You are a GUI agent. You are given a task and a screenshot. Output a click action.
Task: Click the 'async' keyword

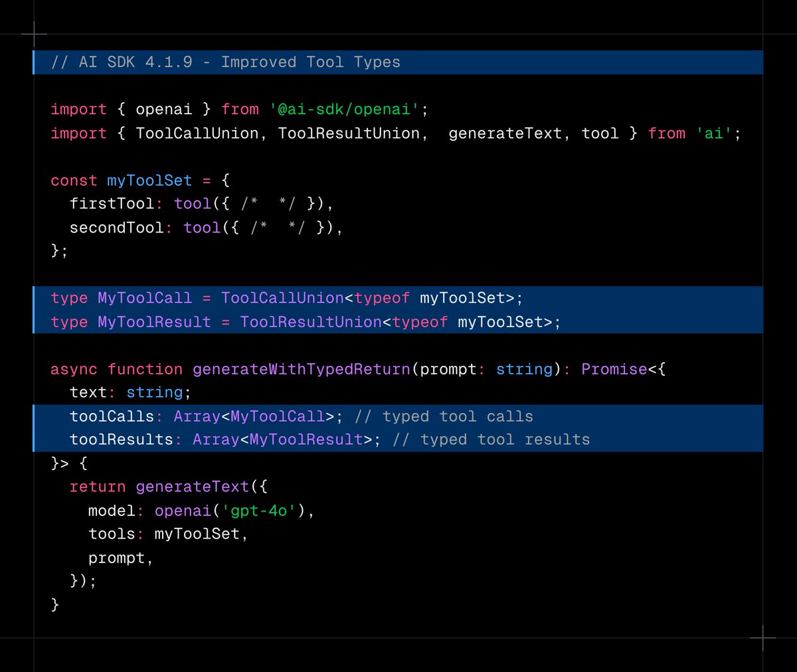pyautogui.click(x=74, y=369)
